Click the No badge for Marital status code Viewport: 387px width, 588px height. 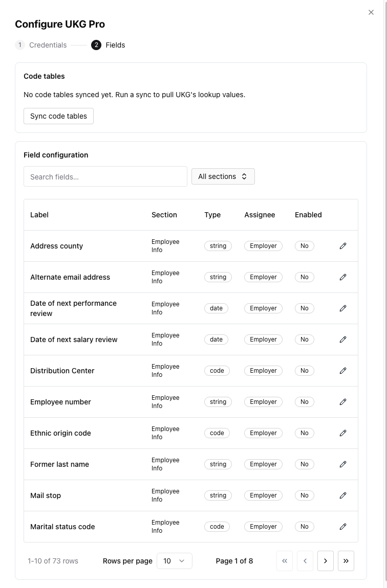click(x=305, y=527)
